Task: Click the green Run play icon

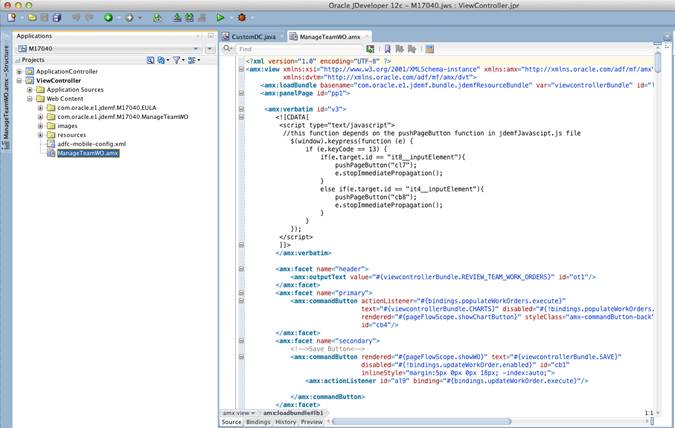Action: coord(220,18)
